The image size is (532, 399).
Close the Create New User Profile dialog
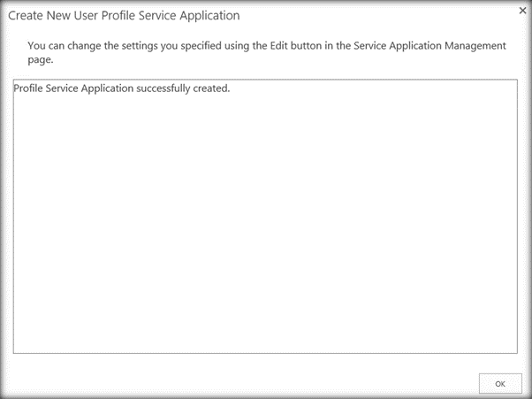click(522, 11)
